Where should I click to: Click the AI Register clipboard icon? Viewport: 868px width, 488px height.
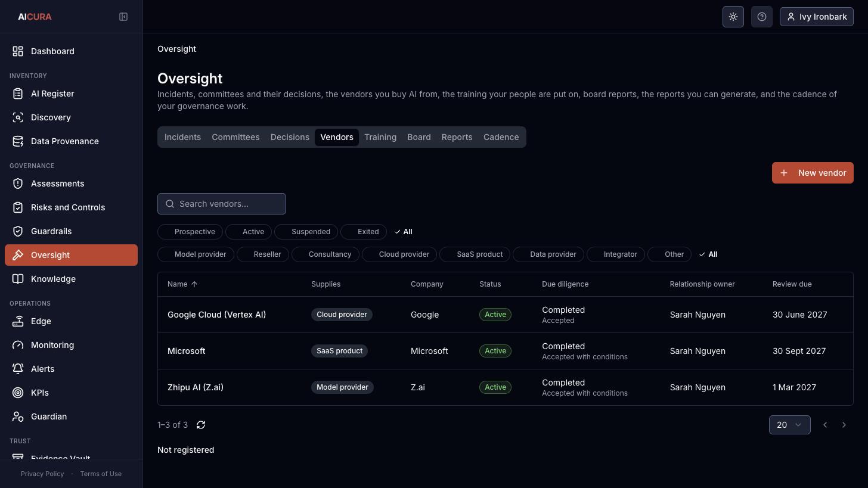pyautogui.click(x=18, y=94)
